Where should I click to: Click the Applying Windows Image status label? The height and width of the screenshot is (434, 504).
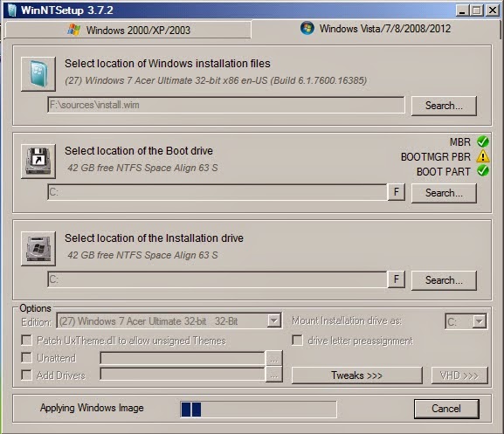pyautogui.click(x=92, y=408)
